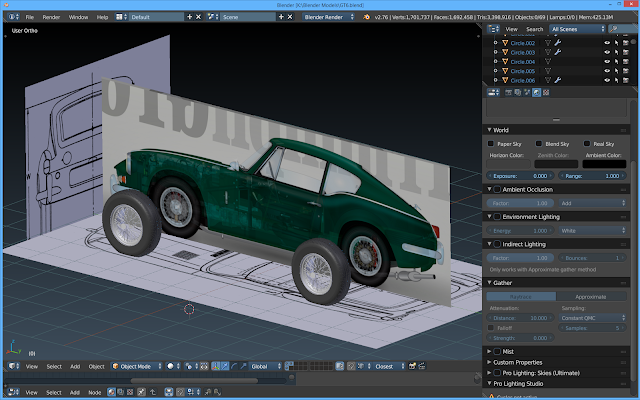Open the Render menu in top bar

pos(51,17)
